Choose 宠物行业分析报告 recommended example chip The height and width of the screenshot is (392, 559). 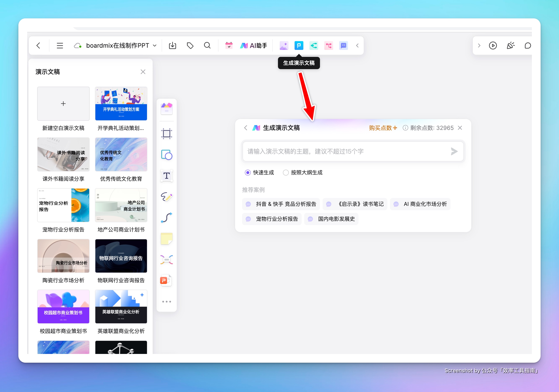click(x=272, y=219)
